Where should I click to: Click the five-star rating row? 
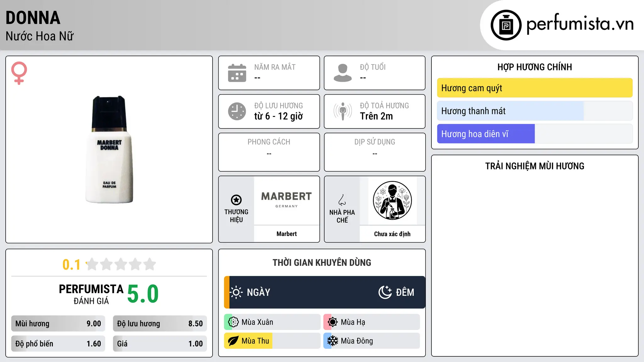[x=121, y=264]
